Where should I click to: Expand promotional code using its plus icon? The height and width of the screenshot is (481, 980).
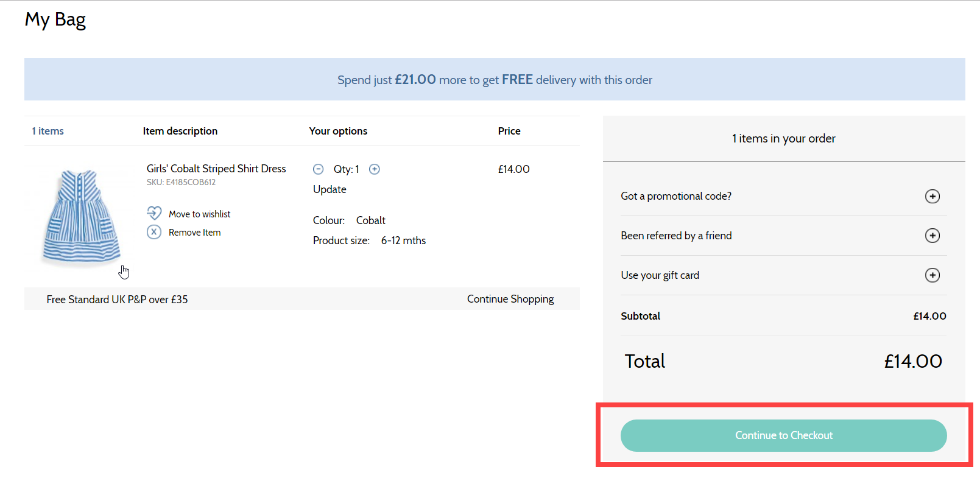click(932, 196)
